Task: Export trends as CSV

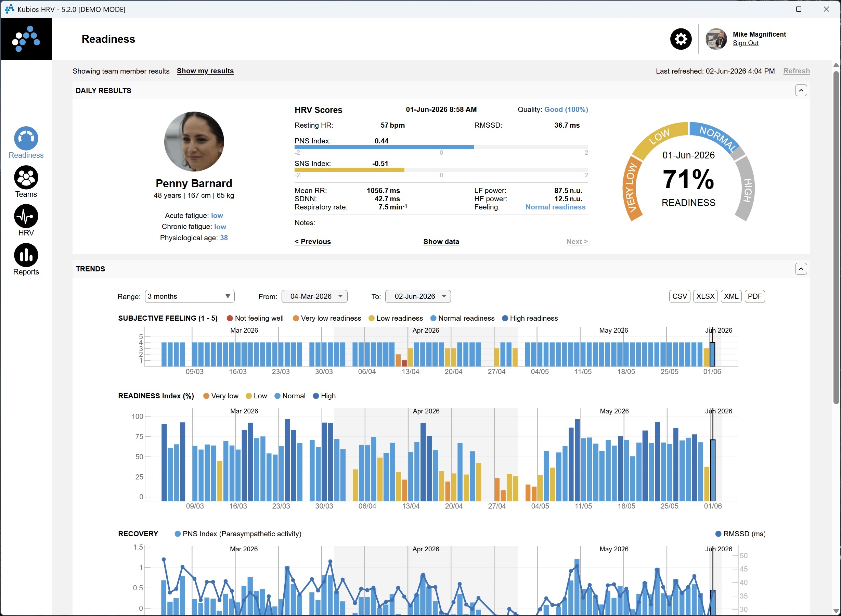Action: pyautogui.click(x=680, y=296)
